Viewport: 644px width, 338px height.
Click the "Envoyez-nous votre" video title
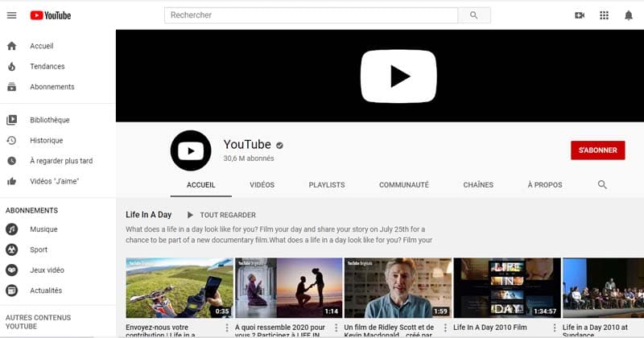click(x=157, y=328)
